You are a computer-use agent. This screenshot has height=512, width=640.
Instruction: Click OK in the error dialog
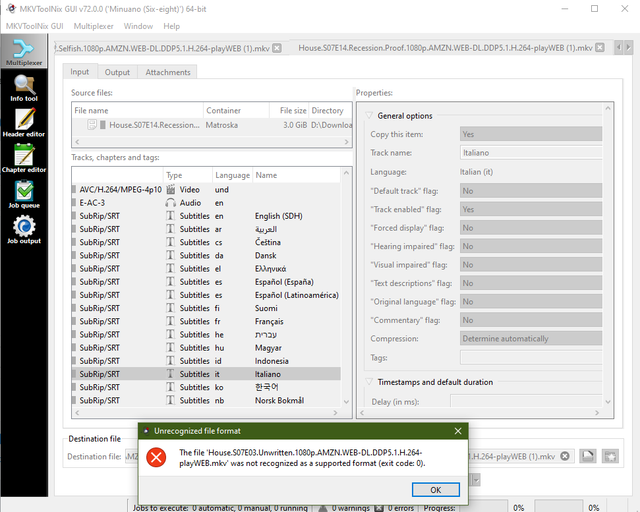point(436,490)
